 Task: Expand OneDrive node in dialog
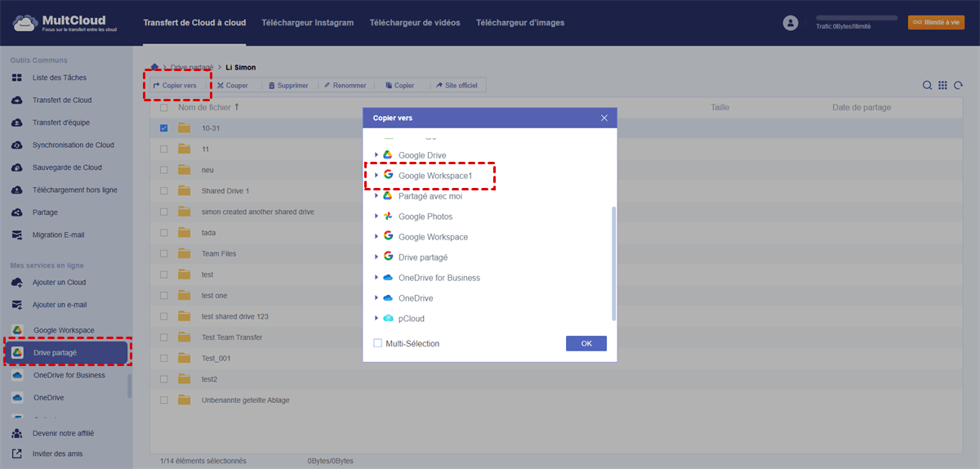(376, 298)
